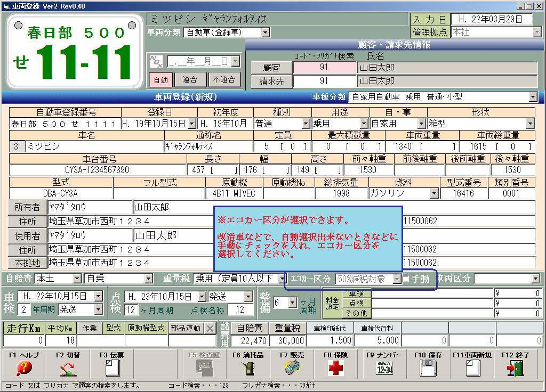This screenshot has height=392, width=546.
Task: Open the 車種分類 dropdown list
Action: click(x=532, y=97)
